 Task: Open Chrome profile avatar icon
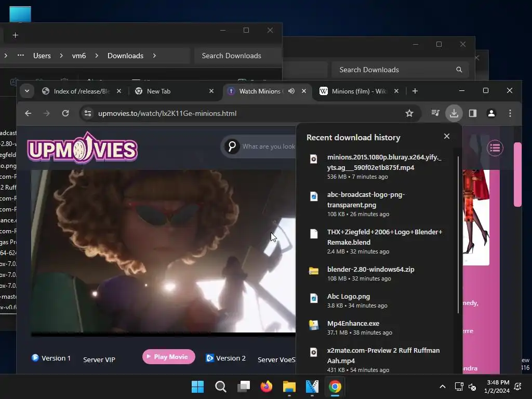point(491,113)
